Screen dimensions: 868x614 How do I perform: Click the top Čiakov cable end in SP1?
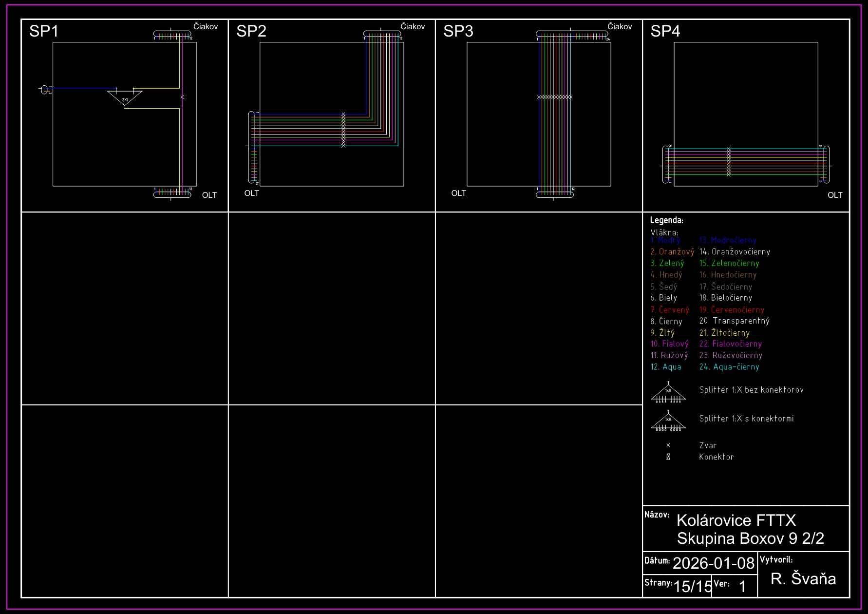click(x=172, y=35)
